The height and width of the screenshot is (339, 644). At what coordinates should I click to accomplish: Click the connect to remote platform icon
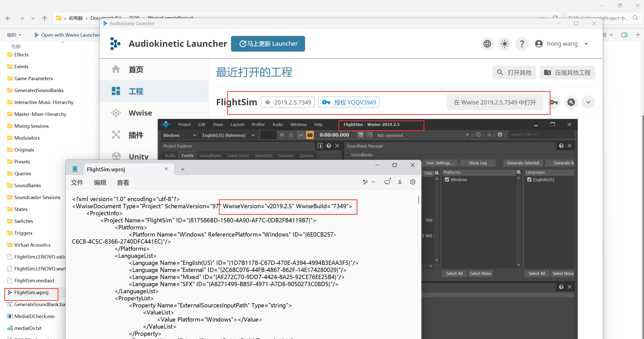point(360,135)
